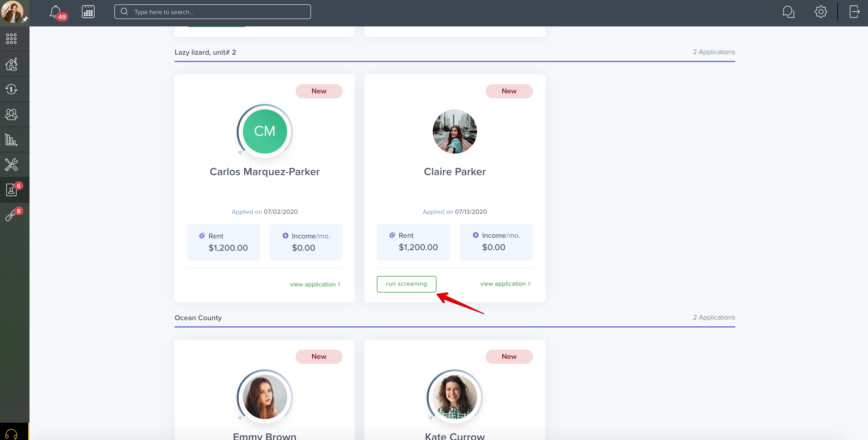Click New badge on Carlos Marquez-Parker card
The height and width of the screenshot is (440, 868).
coord(319,91)
